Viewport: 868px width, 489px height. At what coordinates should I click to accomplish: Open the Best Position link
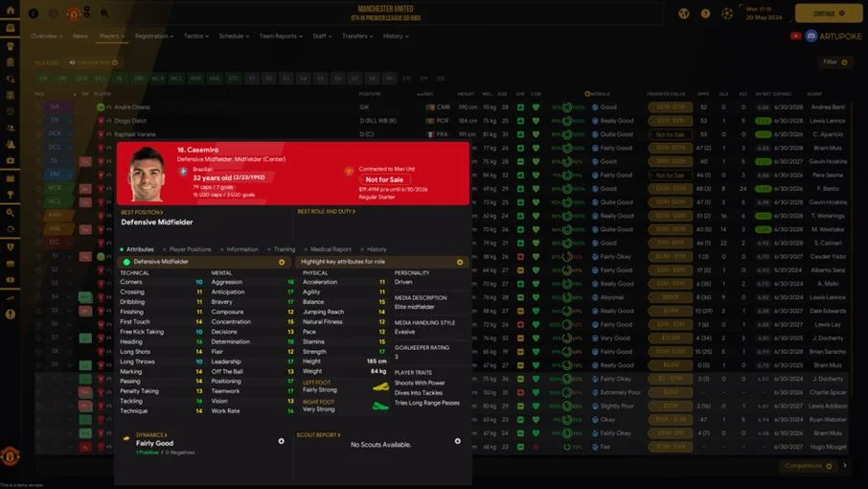pyautogui.click(x=142, y=212)
